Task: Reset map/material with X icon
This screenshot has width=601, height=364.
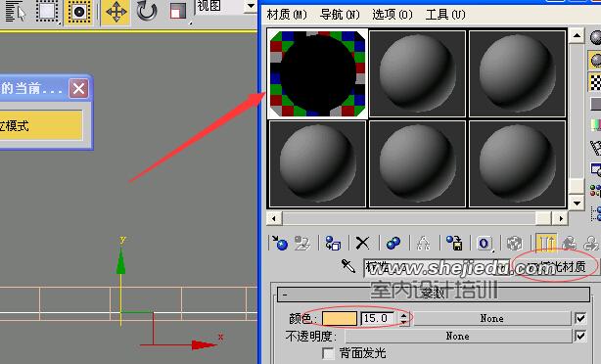Action: (362, 243)
